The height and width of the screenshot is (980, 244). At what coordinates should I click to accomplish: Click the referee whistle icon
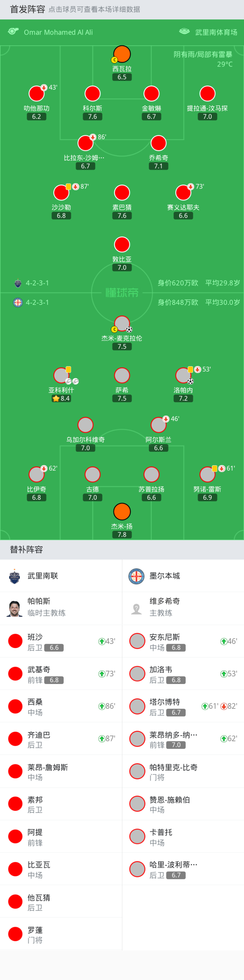[x=13, y=32]
